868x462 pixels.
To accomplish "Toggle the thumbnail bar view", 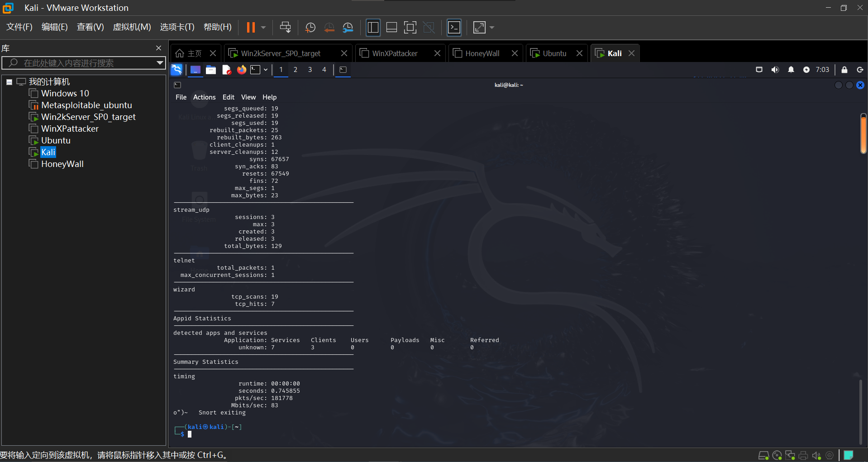I will [391, 28].
